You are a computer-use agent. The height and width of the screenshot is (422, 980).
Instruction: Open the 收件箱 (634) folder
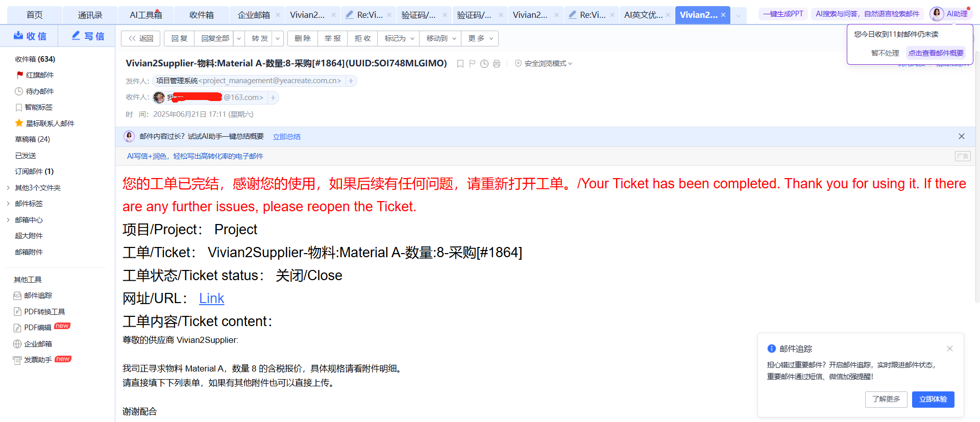pyautogui.click(x=35, y=59)
